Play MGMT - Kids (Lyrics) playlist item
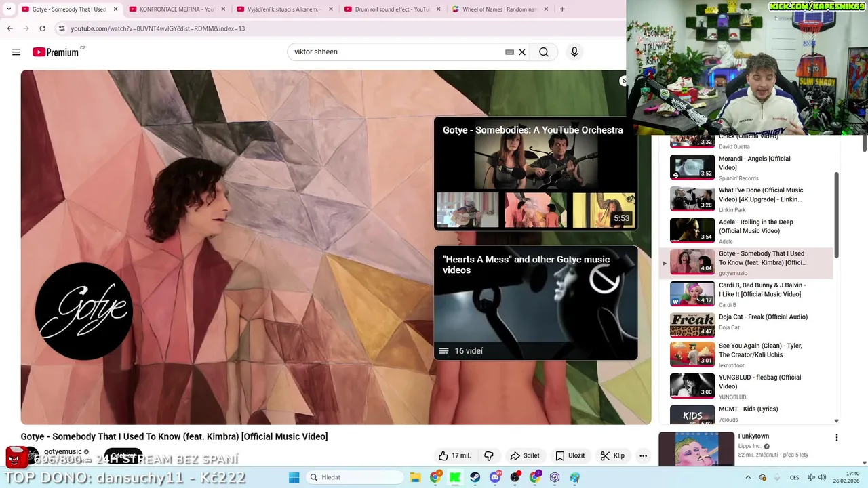 click(747, 415)
